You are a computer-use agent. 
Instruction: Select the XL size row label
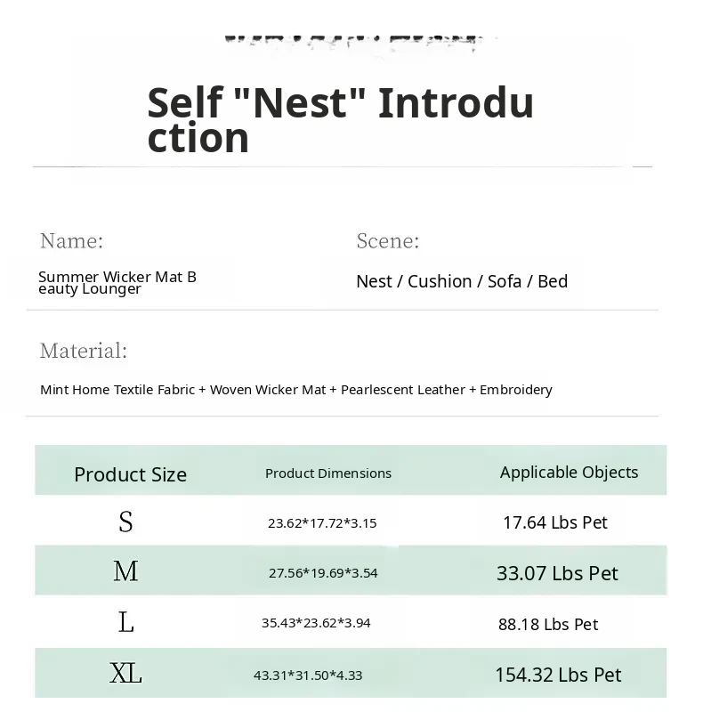pyautogui.click(x=125, y=673)
